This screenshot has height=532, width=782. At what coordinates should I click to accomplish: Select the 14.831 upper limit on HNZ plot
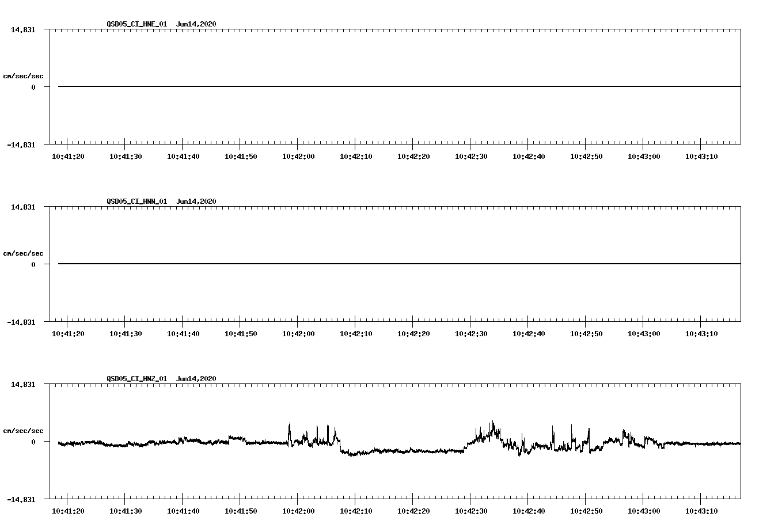pyautogui.click(x=23, y=384)
